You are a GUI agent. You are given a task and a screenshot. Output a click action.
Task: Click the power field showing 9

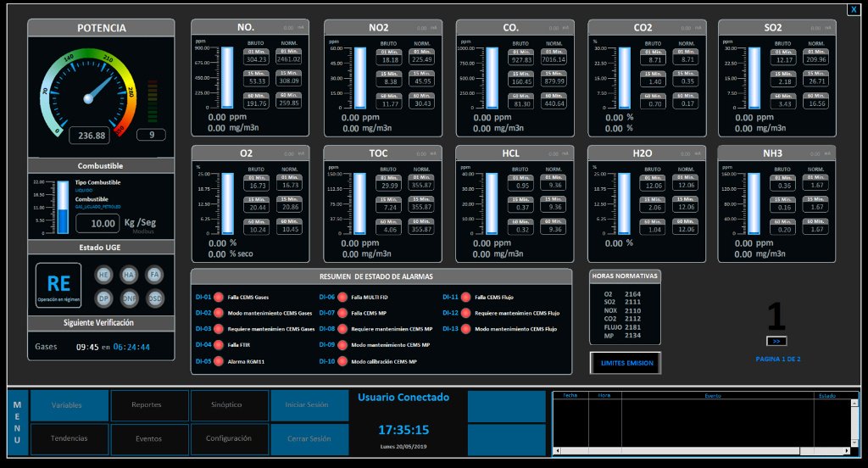pyautogui.click(x=151, y=135)
